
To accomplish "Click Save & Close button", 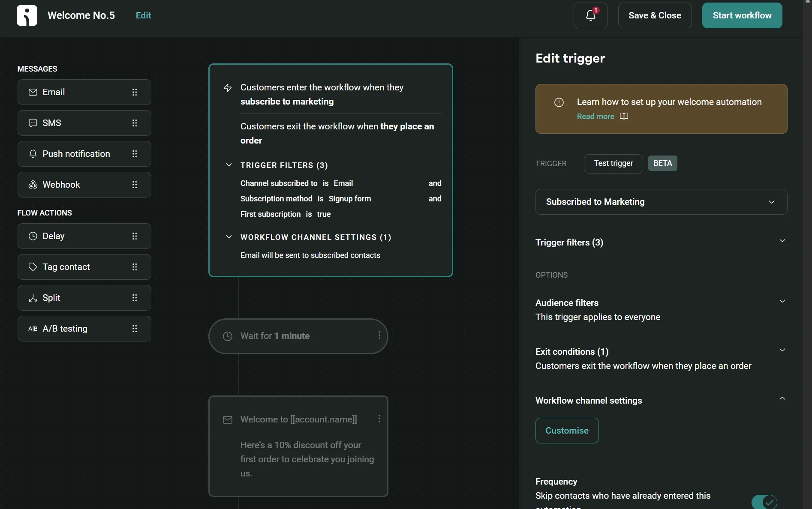I will (x=655, y=15).
